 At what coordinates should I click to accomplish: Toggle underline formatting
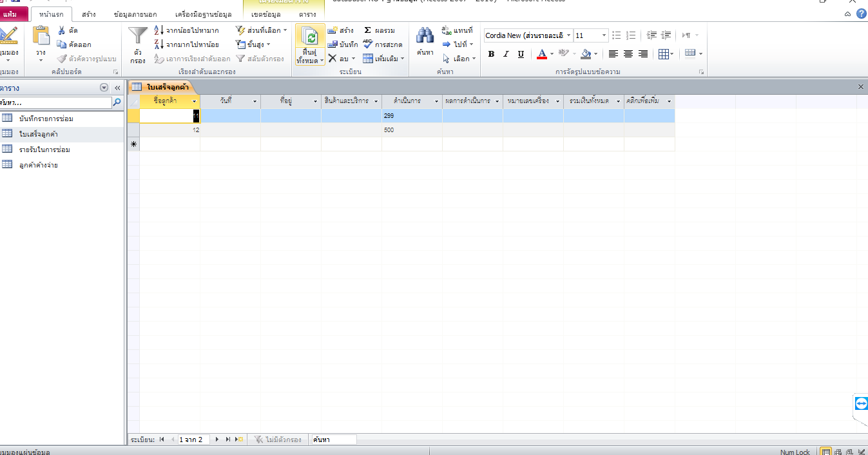coord(521,54)
